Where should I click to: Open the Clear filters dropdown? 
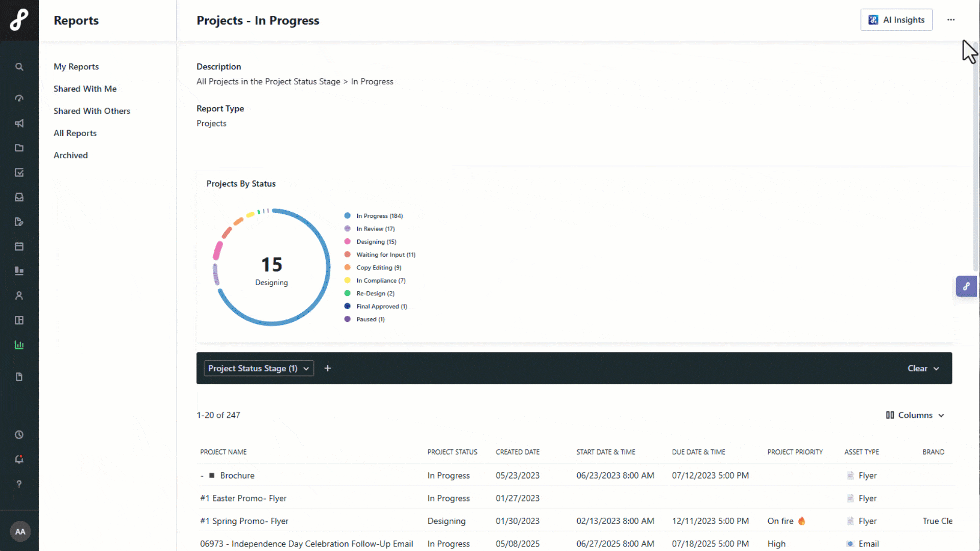(923, 368)
